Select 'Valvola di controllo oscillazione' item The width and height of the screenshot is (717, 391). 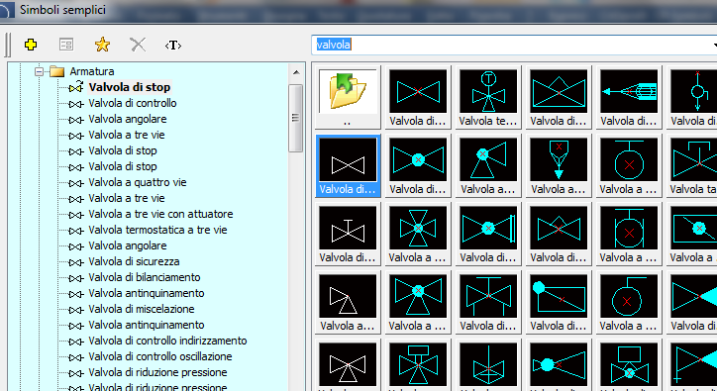[161, 357]
